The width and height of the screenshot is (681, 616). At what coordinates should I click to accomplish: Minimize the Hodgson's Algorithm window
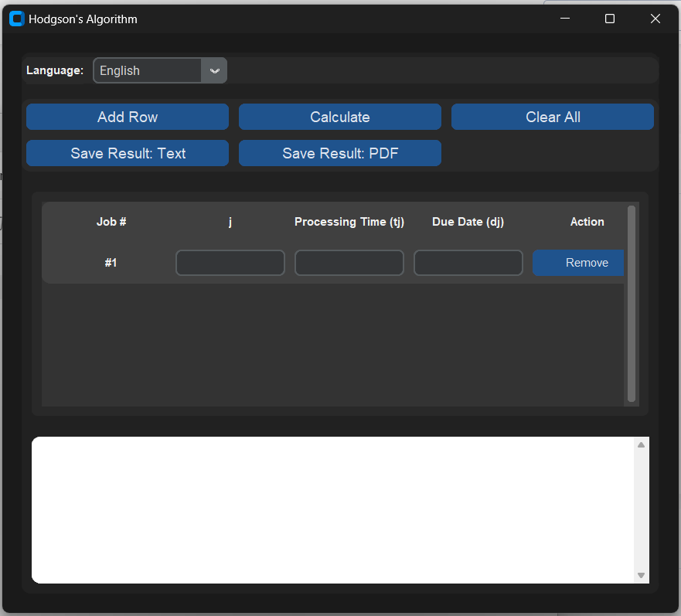tap(565, 19)
